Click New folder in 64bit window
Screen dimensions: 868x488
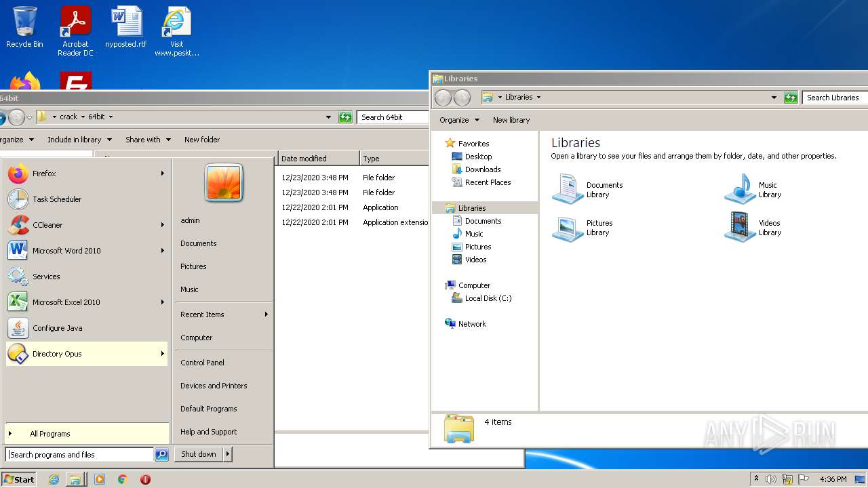(x=202, y=140)
